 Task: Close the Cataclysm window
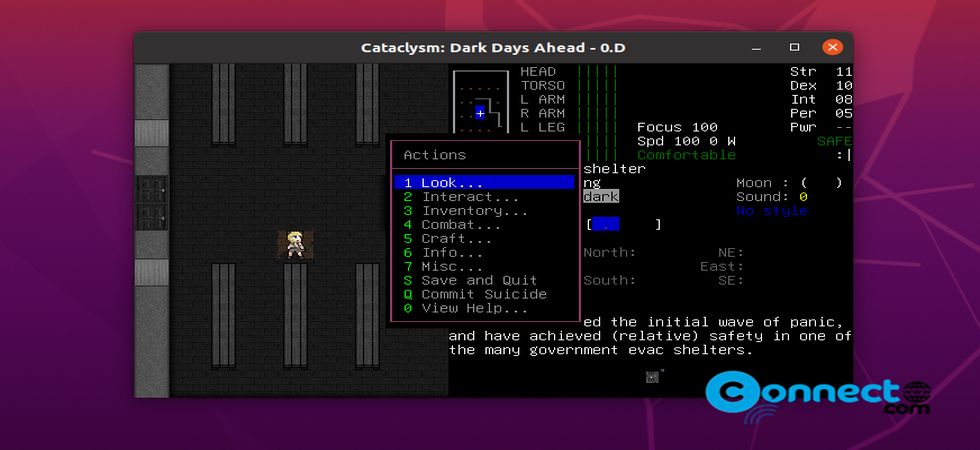pos(832,48)
